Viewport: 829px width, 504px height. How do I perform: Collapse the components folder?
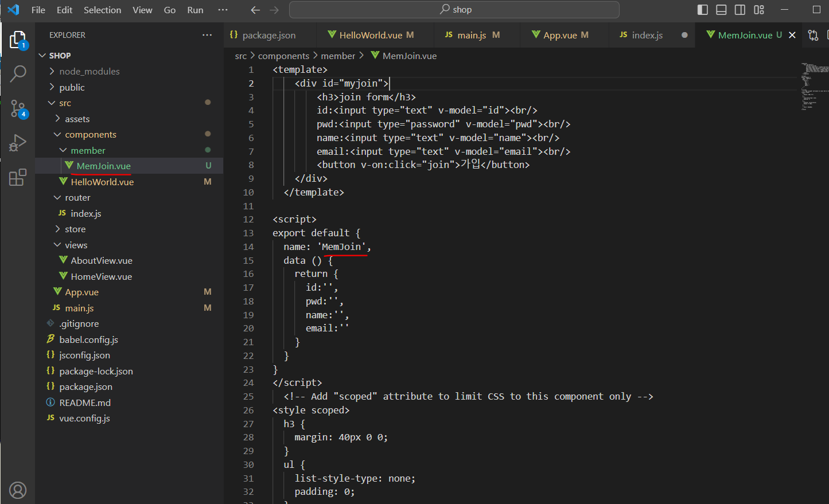pos(57,135)
